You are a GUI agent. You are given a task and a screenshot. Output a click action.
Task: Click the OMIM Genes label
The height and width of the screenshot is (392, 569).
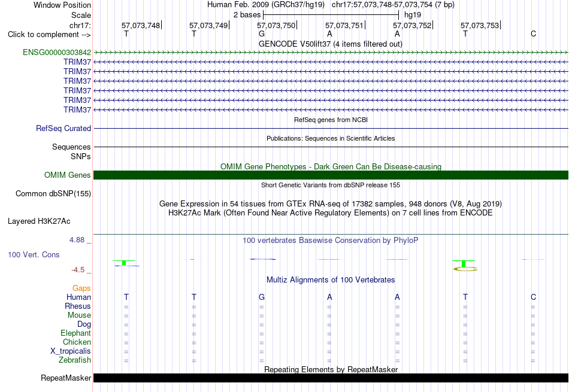[67, 175]
